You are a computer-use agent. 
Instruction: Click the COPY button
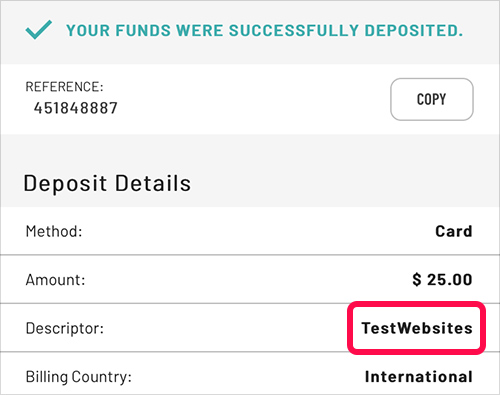(432, 99)
